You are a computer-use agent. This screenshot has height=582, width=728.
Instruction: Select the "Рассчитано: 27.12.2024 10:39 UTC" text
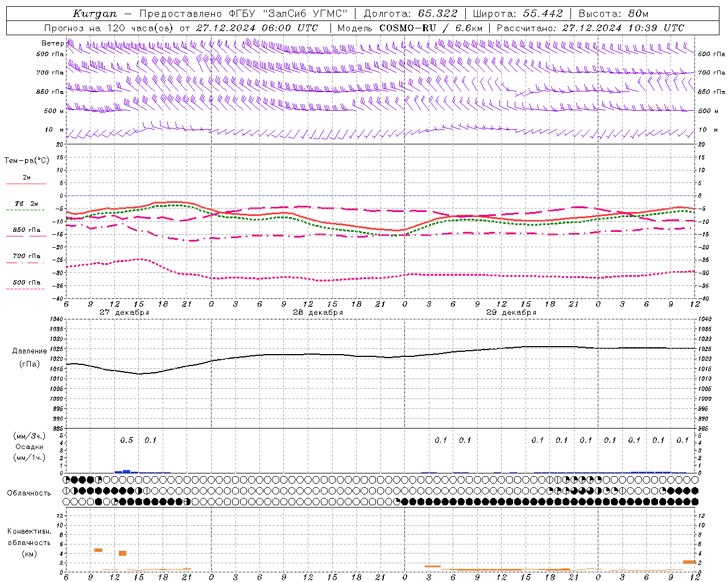590,28
